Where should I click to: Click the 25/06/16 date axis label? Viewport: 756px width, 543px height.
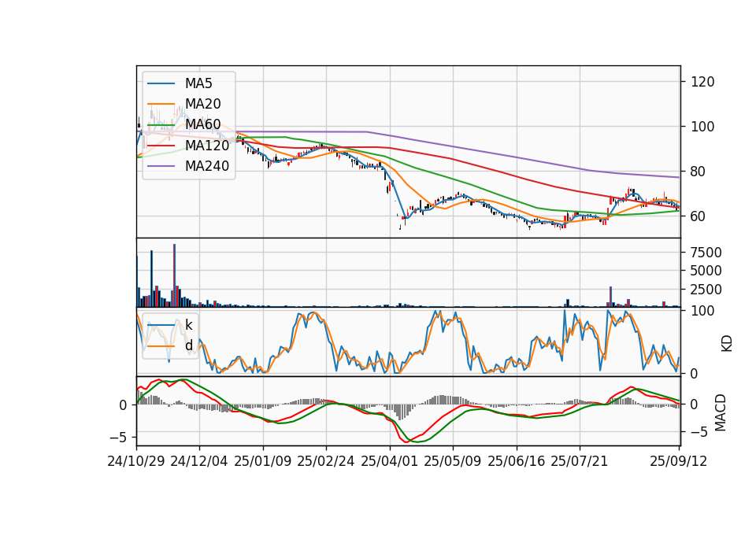517,461
